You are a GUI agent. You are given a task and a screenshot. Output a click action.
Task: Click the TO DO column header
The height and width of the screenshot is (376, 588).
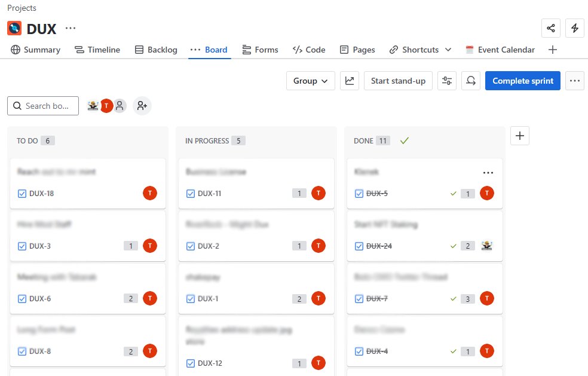(27, 140)
